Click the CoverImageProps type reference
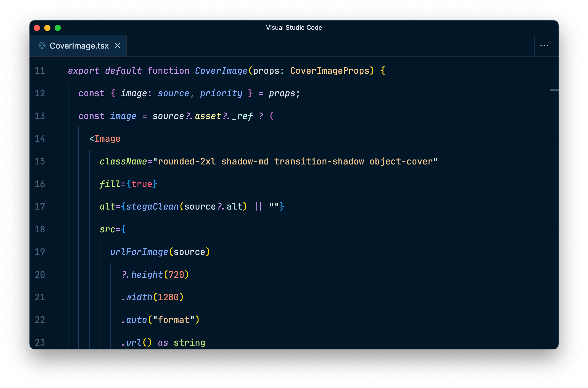This screenshot has width=588, height=388. point(329,71)
